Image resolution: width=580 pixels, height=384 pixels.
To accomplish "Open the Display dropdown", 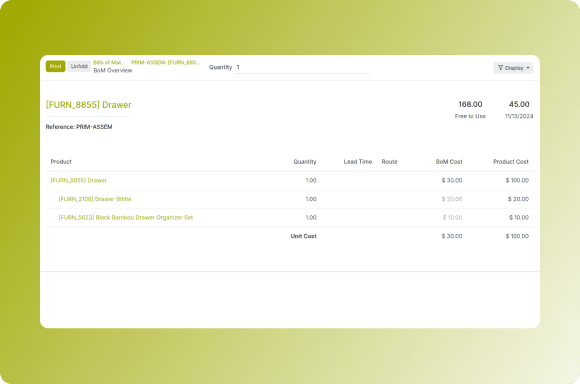I will [x=513, y=68].
